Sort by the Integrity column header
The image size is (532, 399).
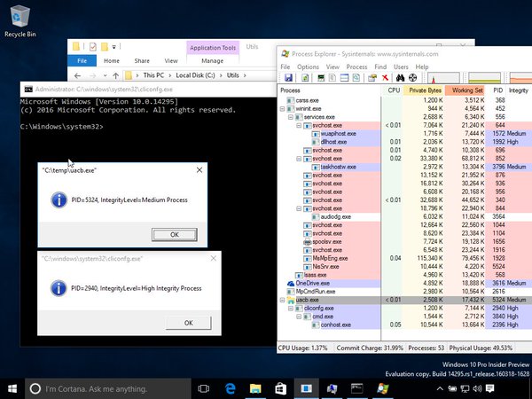(x=519, y=90)
